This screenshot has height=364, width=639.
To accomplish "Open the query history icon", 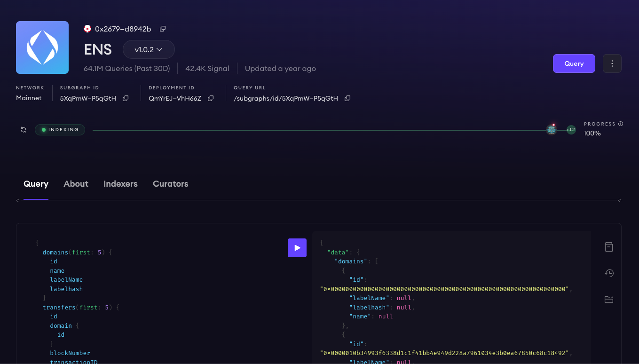I will click(x=609, y=273).
